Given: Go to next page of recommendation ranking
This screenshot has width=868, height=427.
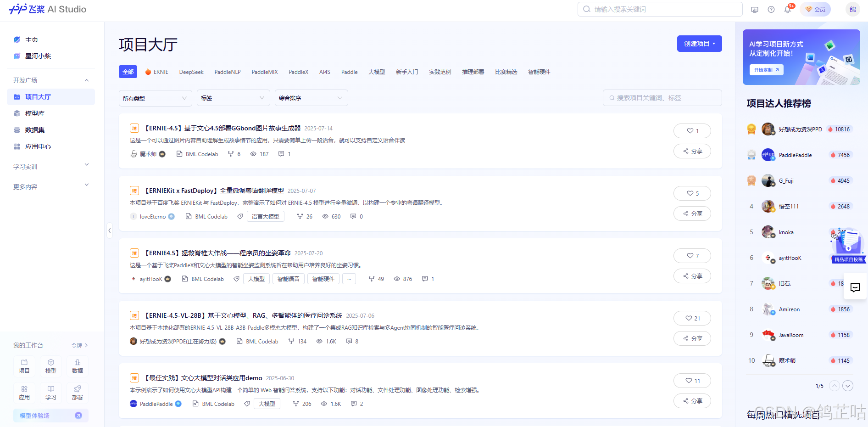Looking at the screenshot, I should click(x=848, y=386).
